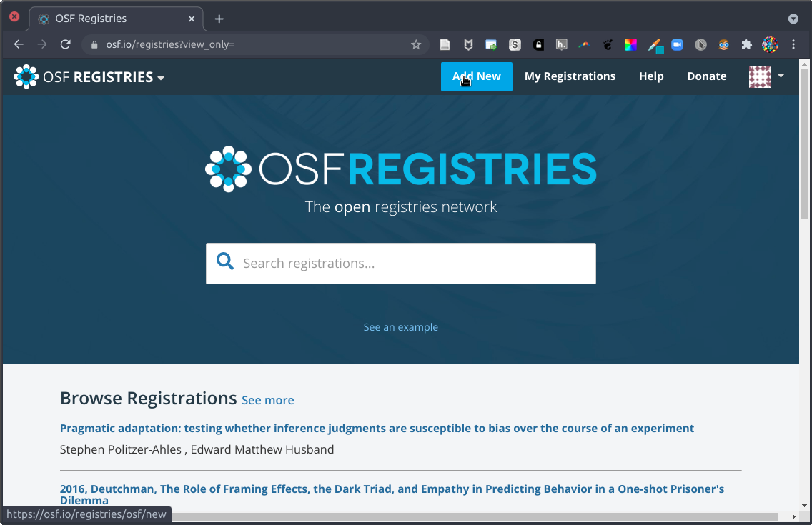Click the magnifying glass search icon

[225, 262]
